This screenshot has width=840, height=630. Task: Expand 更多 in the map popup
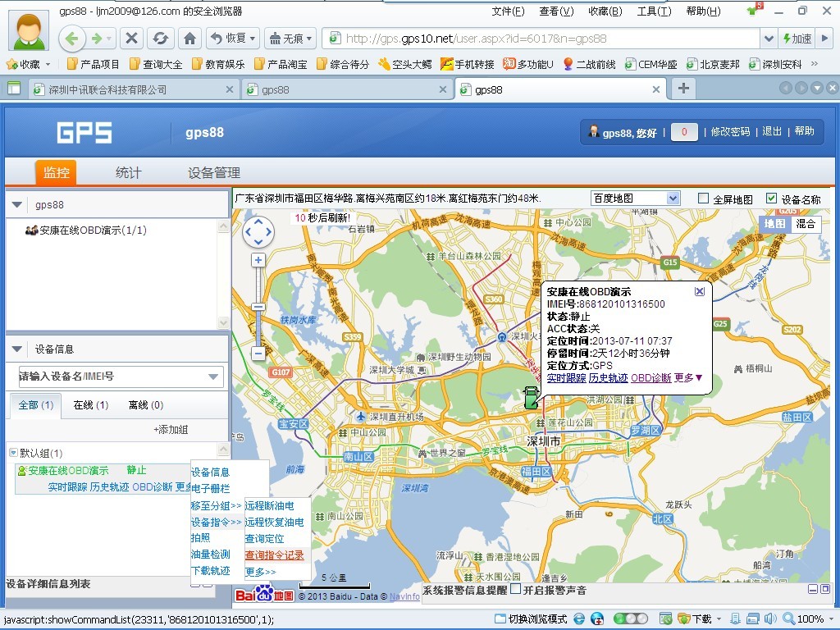click(x=688, y=378)
